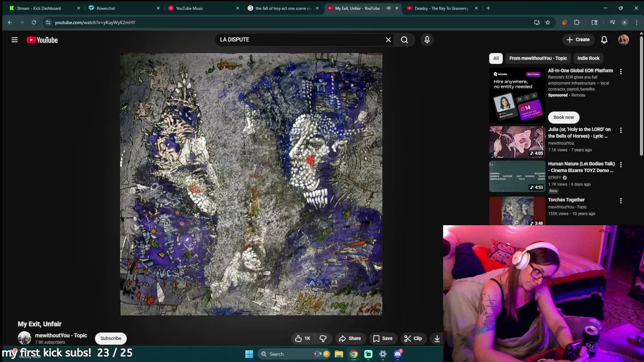Open the account avatar menu
Image resolution: width=644 pixels, height=362 pixels.
624,40
